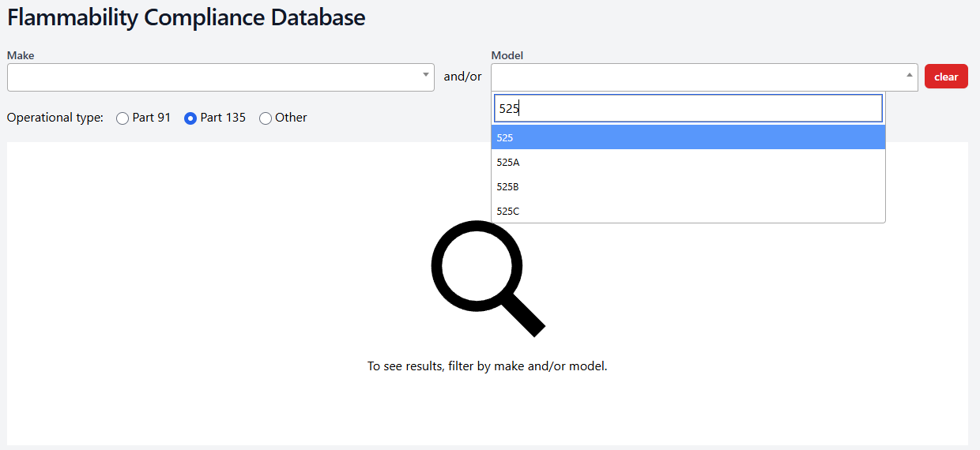Screen dimensions: 980x450
Task: Choose the 525B model option
Action: pyautogui.click(x=688, y=186)
